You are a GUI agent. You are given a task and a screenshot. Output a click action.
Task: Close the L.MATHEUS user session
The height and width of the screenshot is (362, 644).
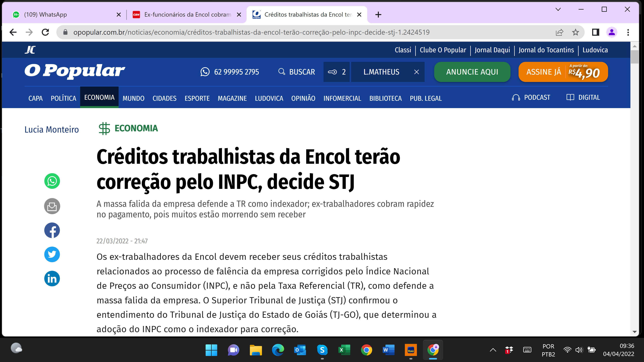(416, 72)
